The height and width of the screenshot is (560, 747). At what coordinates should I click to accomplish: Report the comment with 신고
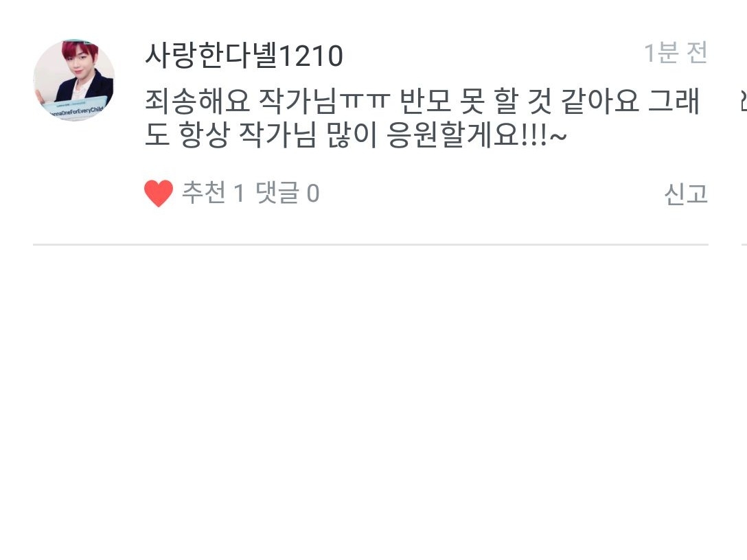686,194
